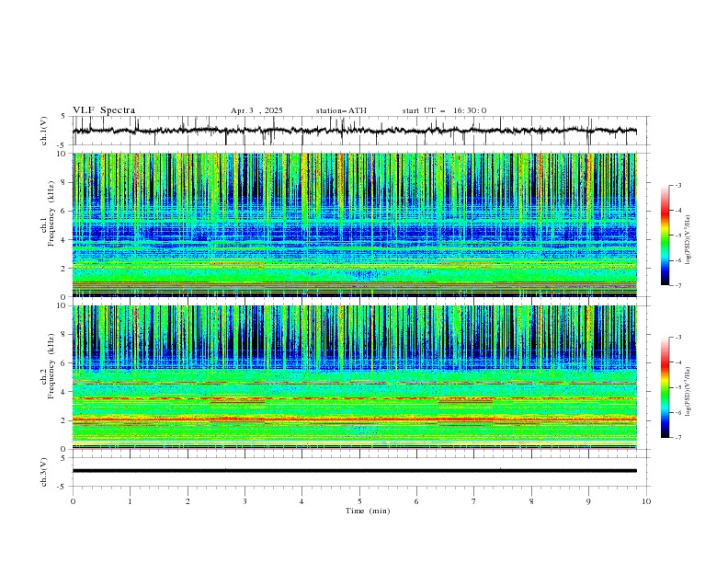Click time-axis tick label "3"
This screenshot has height=563, width=728.
click(245, 501)
